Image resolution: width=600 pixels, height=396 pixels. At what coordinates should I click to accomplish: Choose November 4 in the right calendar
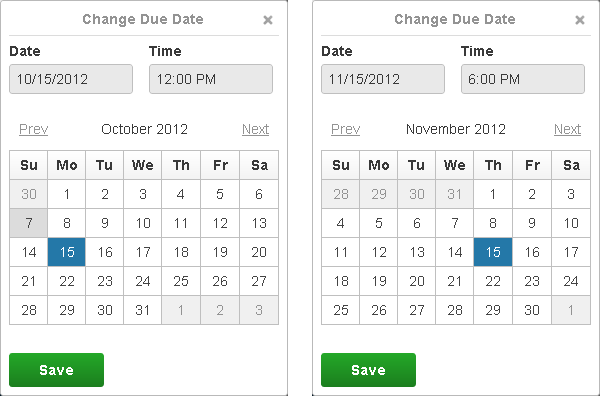(x=341, y=223)
